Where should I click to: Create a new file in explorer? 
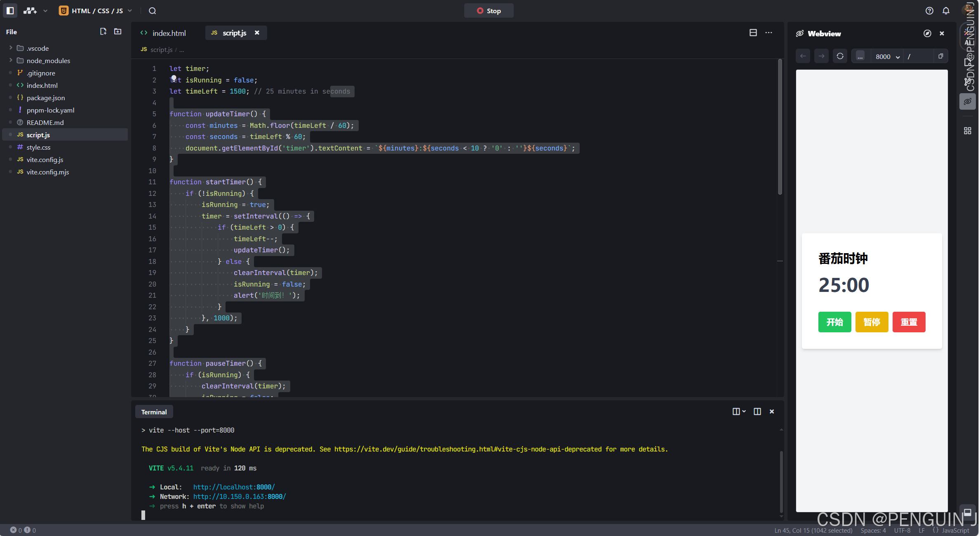pyautogui.click(x=103, y=32)
